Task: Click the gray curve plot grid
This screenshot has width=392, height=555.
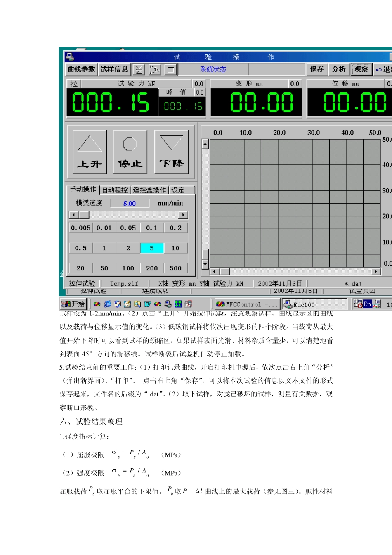Action: tap(295, 203)
